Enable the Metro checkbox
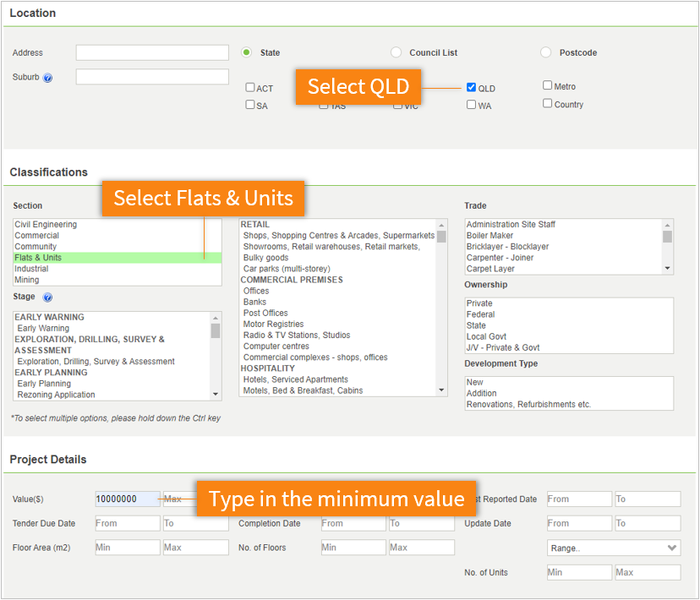 pyautogui.click(x=547, y=85)
